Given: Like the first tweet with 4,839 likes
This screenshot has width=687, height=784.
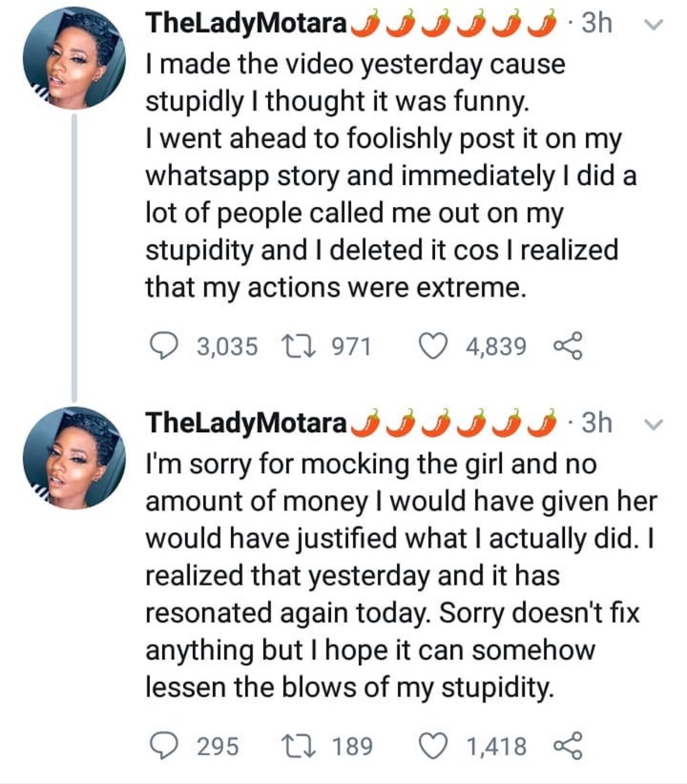Looking at the screenshot, I should (x=432, y=346).
